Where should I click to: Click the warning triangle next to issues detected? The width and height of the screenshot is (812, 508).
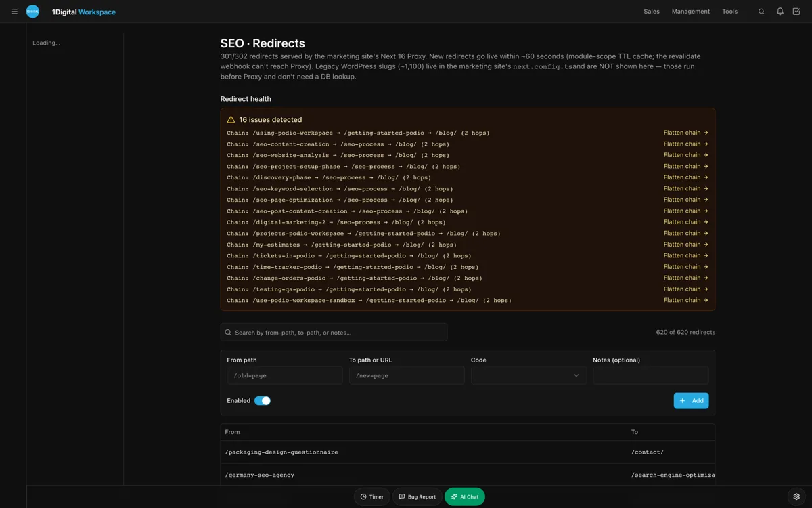231,119
